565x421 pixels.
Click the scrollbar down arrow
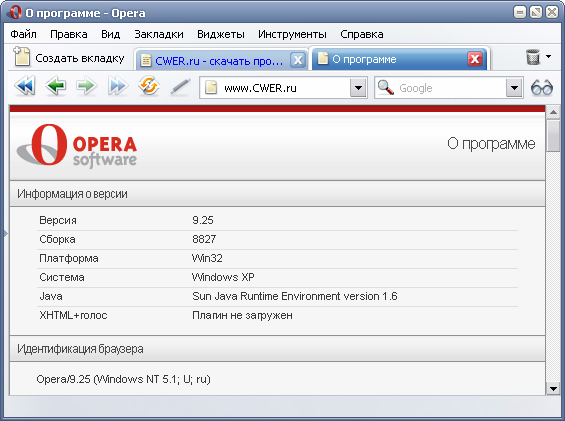(553, 388)
